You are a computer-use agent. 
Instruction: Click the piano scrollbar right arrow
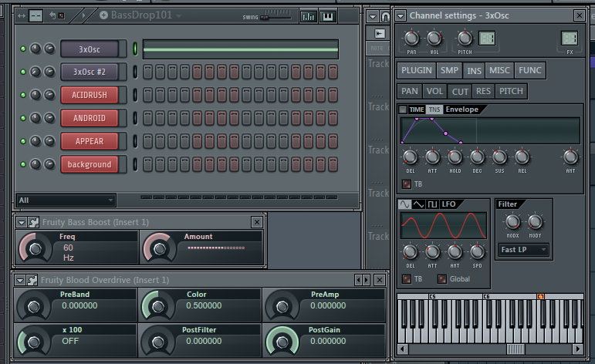578,349
